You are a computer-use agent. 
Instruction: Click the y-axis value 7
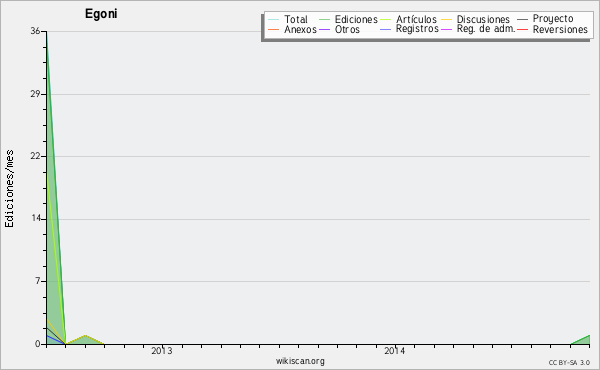[38, 281]
